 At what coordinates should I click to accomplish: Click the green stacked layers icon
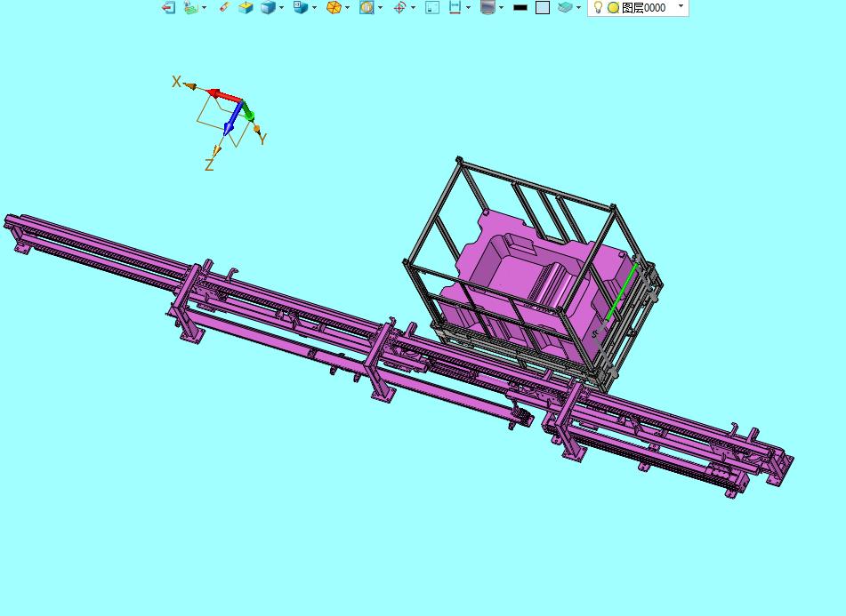(x=565, y=7)
